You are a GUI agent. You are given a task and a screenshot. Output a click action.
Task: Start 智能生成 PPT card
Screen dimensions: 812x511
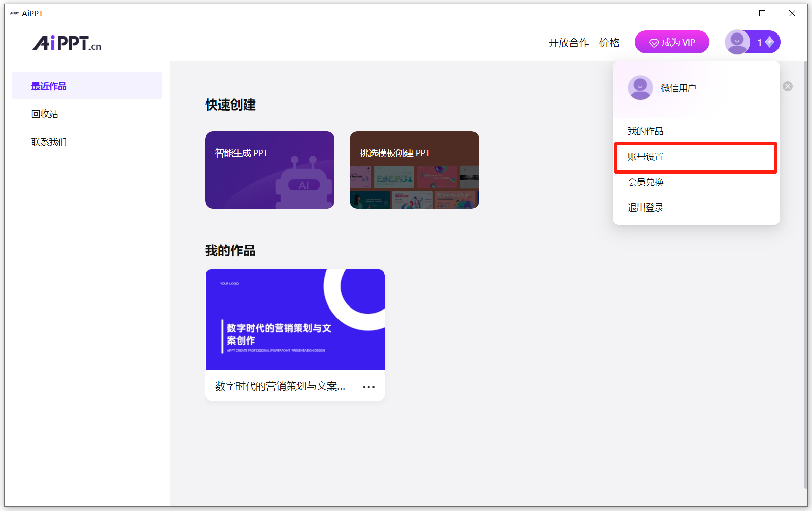click(269, 170)
